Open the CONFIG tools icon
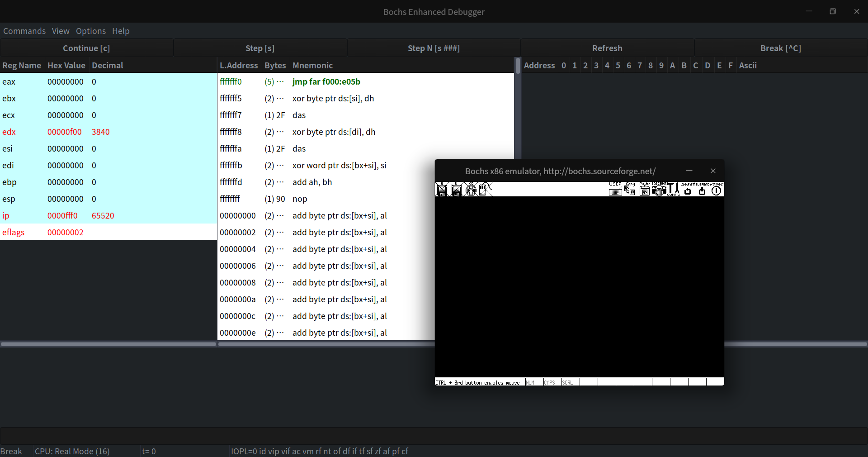 (x=674, y=189)
